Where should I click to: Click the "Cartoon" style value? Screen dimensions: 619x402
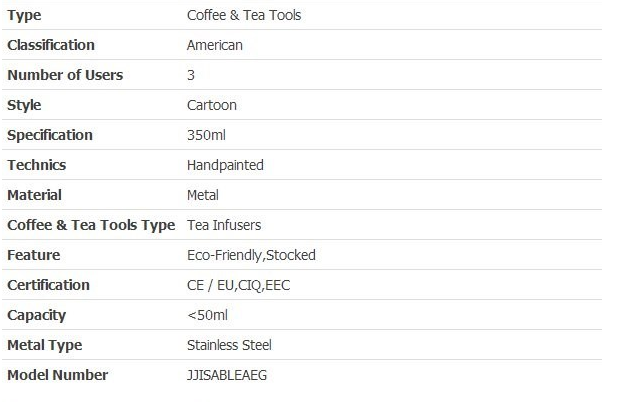212,105
